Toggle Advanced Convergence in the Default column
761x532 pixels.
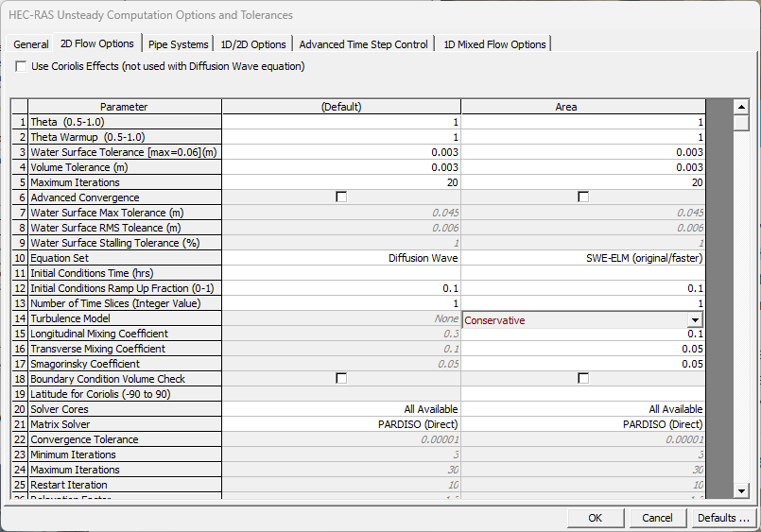(341, 197)
